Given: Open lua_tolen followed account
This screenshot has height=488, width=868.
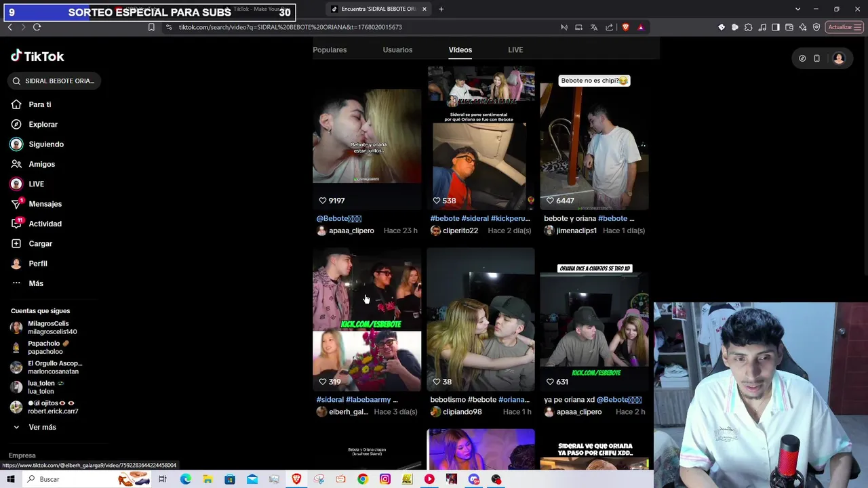Looking at the screenshot, I should [37, 387].
